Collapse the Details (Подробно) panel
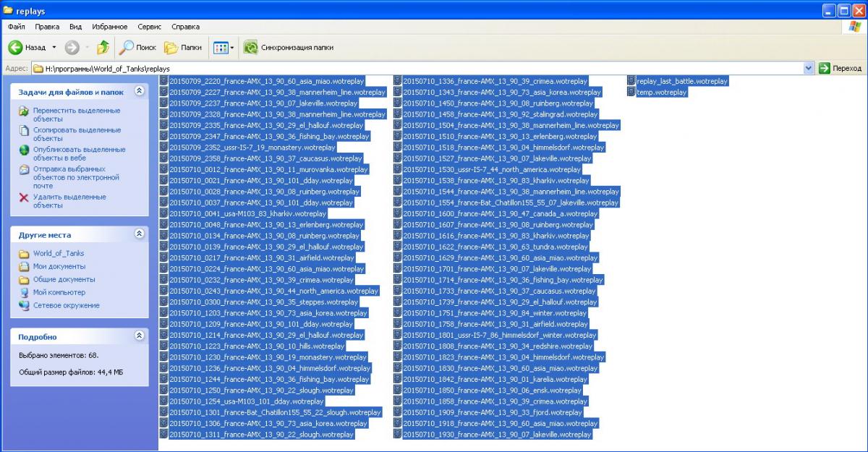The image size is (868, 452). pyautogui.click(x=139, y=336)
